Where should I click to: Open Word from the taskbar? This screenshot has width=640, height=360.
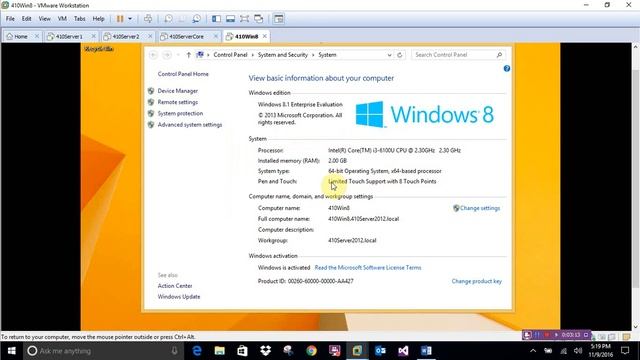(x=426, y=351)
